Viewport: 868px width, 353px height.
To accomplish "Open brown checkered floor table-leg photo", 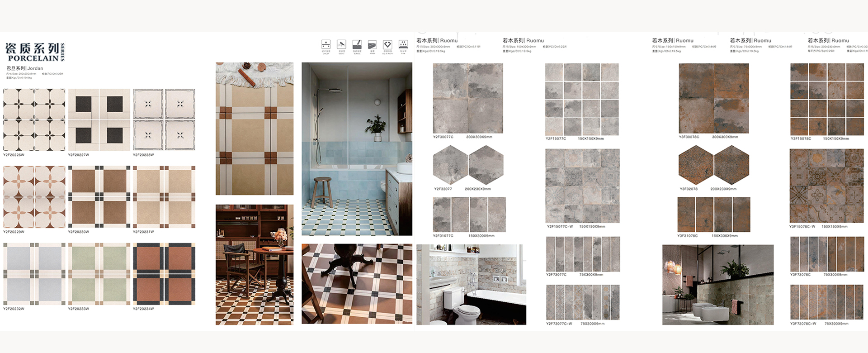I will (357, 284).
